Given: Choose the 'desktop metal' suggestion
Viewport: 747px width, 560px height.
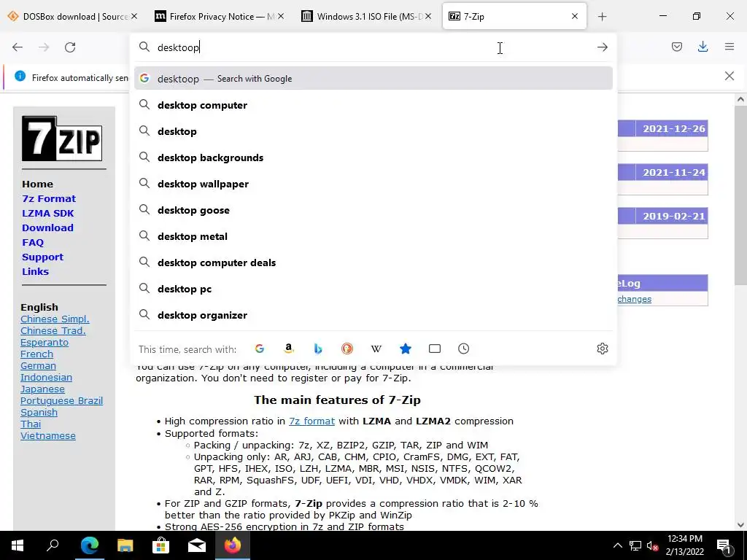Looking at the screenshot, I should pos(373,236).
